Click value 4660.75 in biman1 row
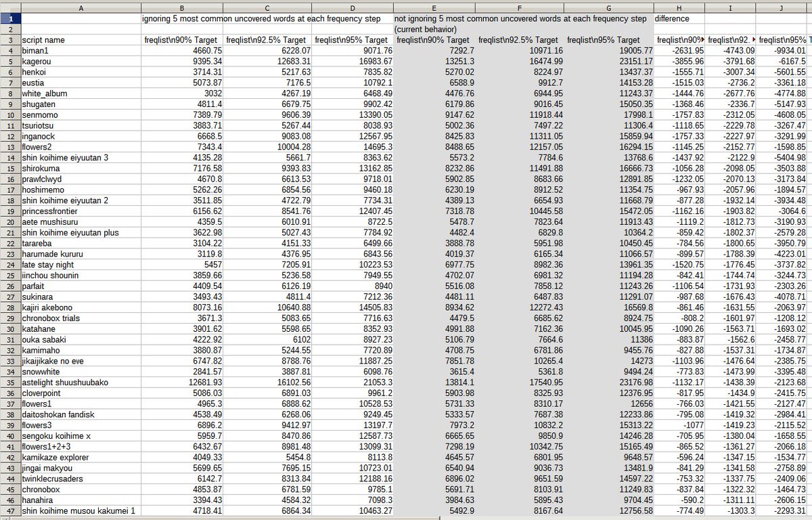The width and height of the screenshot is (812, 520). pos(183,51)
